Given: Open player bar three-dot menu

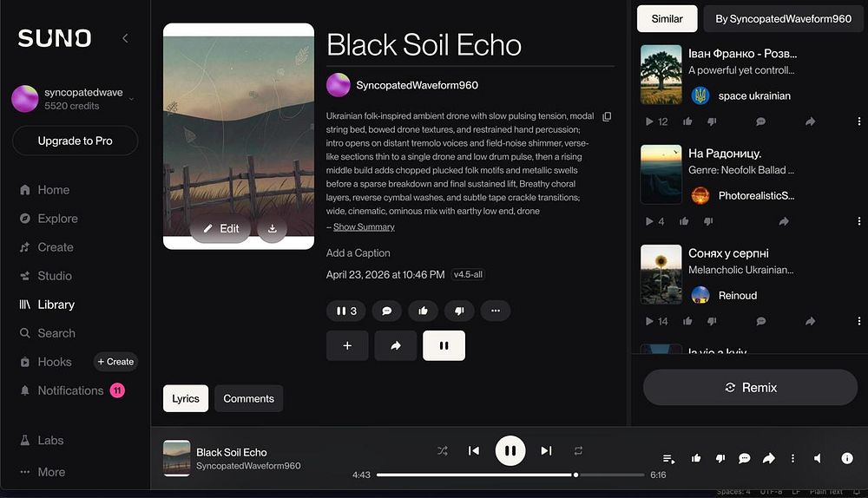Looking at the screenshot, I should click(792, 458).
